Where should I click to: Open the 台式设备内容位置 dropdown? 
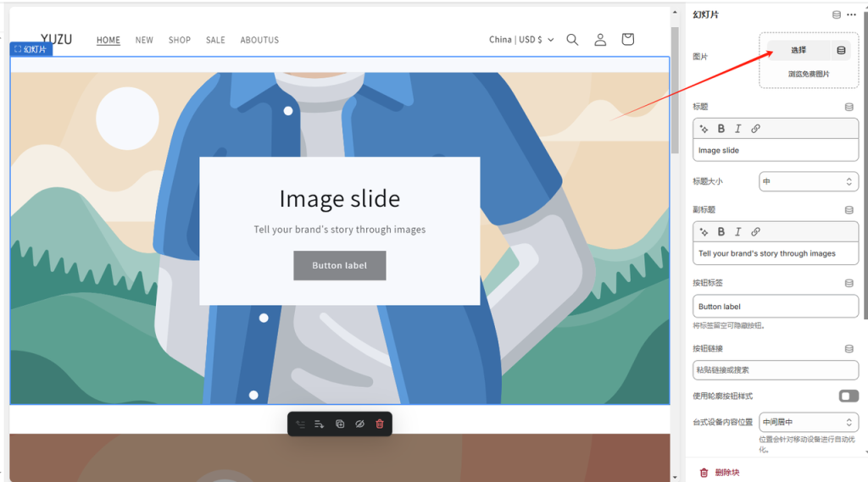[808, 422]
